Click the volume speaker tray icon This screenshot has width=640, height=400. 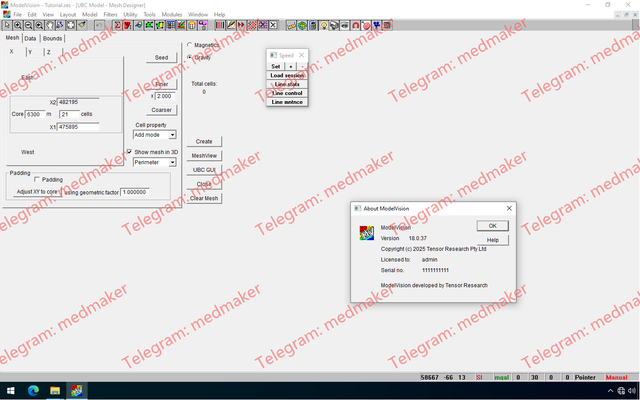click(632, 391)
